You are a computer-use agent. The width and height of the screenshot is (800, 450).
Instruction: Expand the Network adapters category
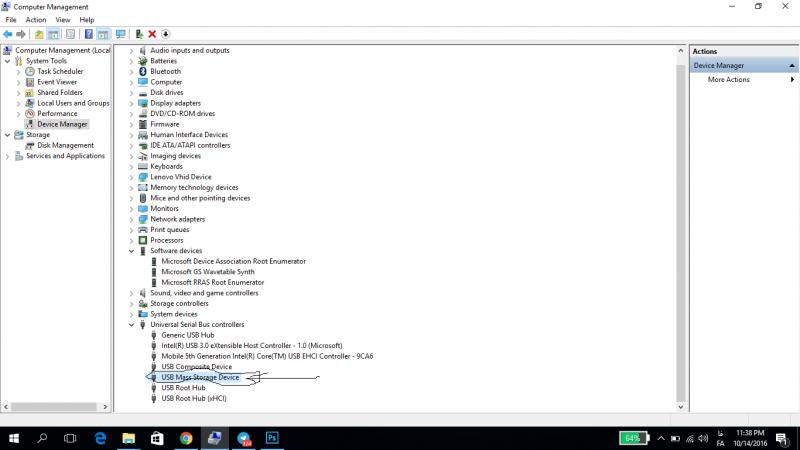(x=131, y=219)
